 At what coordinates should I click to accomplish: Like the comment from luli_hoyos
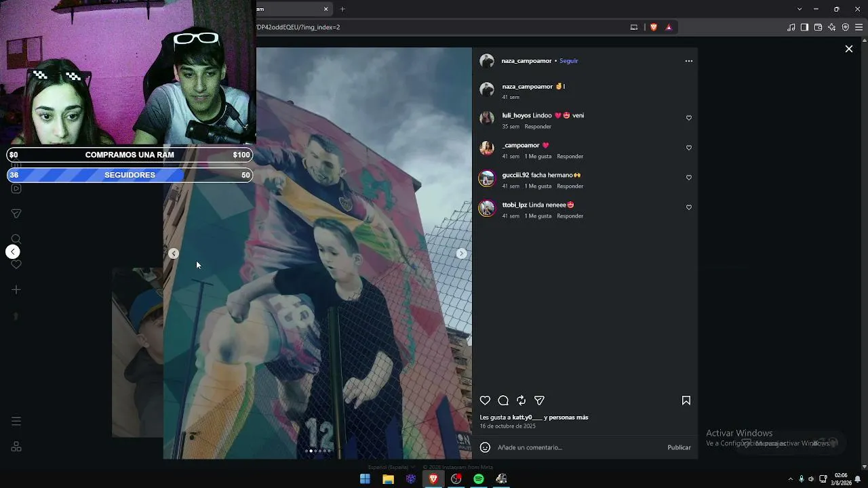click(x=689, y=118)
